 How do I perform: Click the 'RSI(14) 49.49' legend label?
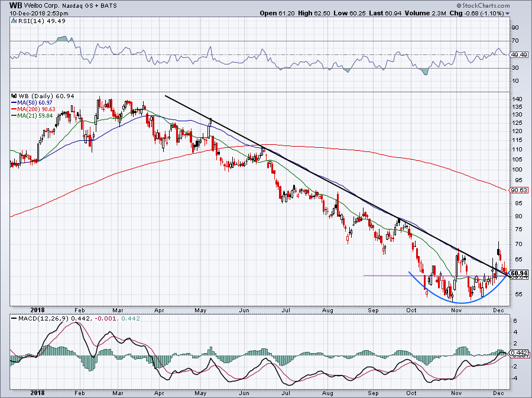point(42,21)
